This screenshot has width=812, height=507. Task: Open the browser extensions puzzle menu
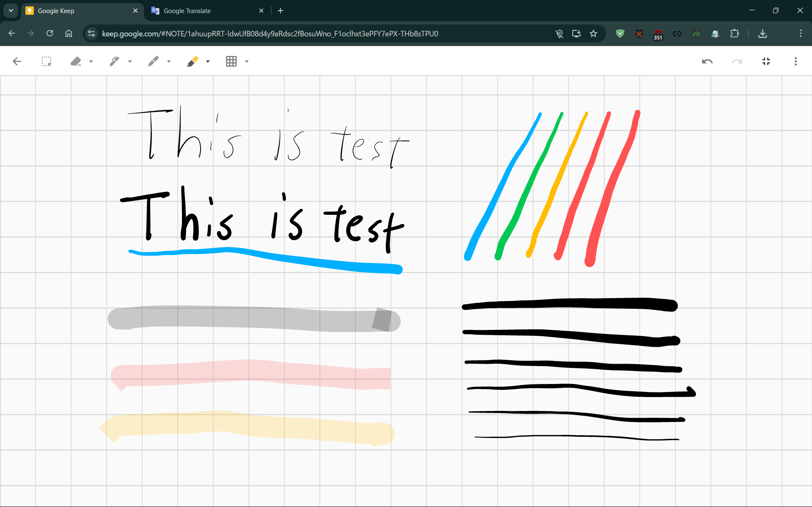click(735, 33)
